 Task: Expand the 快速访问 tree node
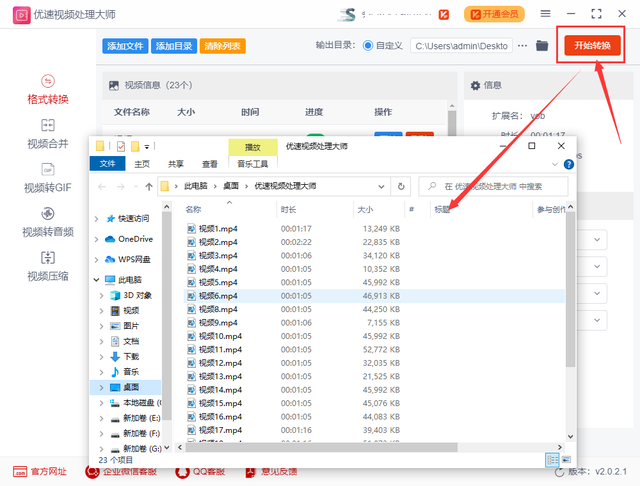96,219
